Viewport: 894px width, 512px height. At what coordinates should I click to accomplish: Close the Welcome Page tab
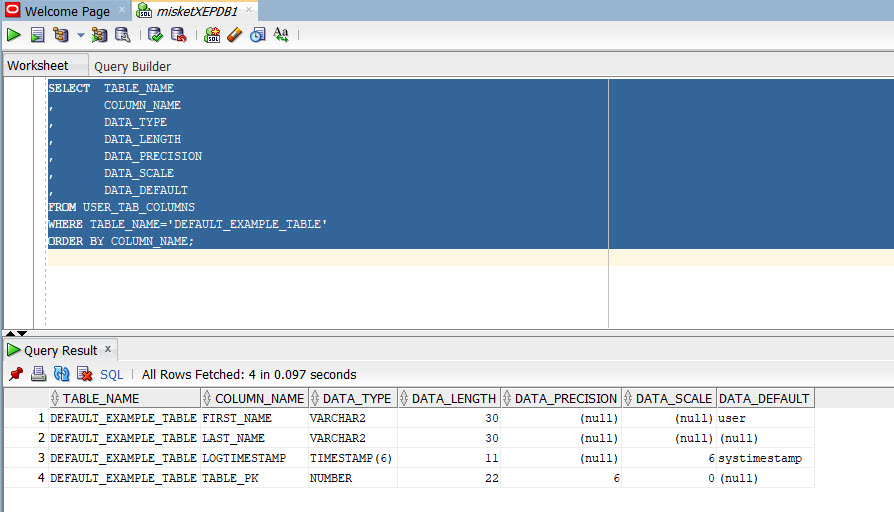(121, 10)
